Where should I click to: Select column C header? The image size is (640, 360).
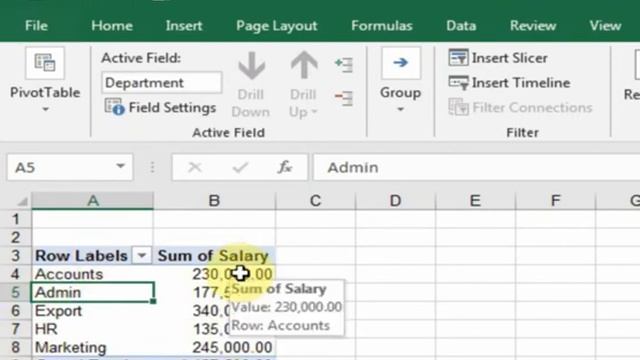pos(315,201)
